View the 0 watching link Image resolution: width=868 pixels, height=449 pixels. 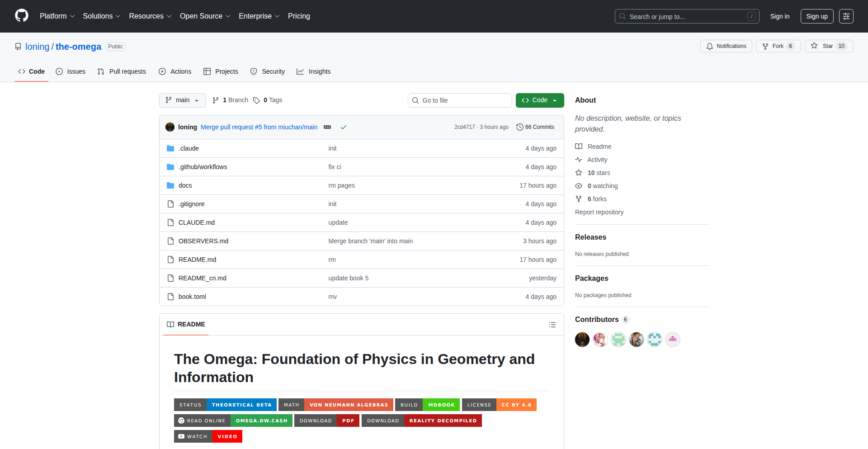(596, 186)
